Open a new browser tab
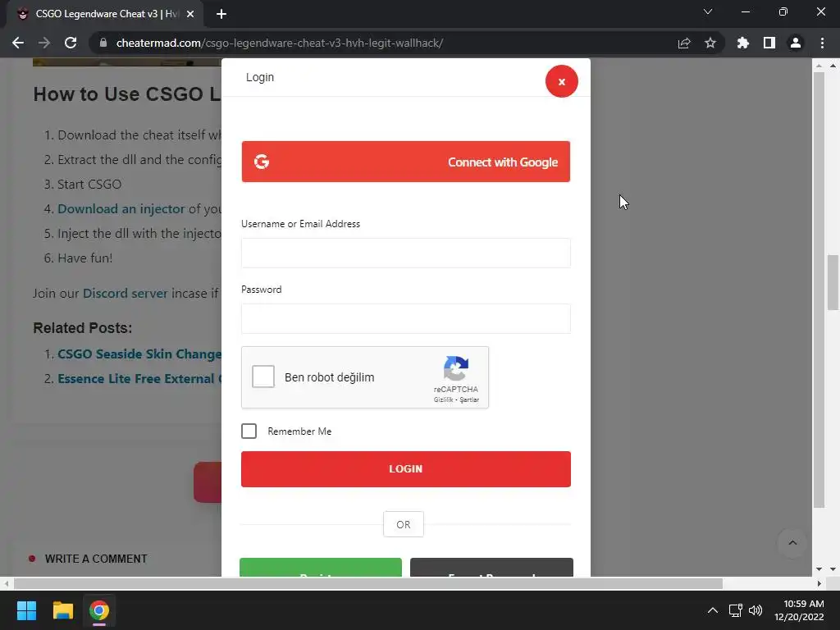 [221, 15]
